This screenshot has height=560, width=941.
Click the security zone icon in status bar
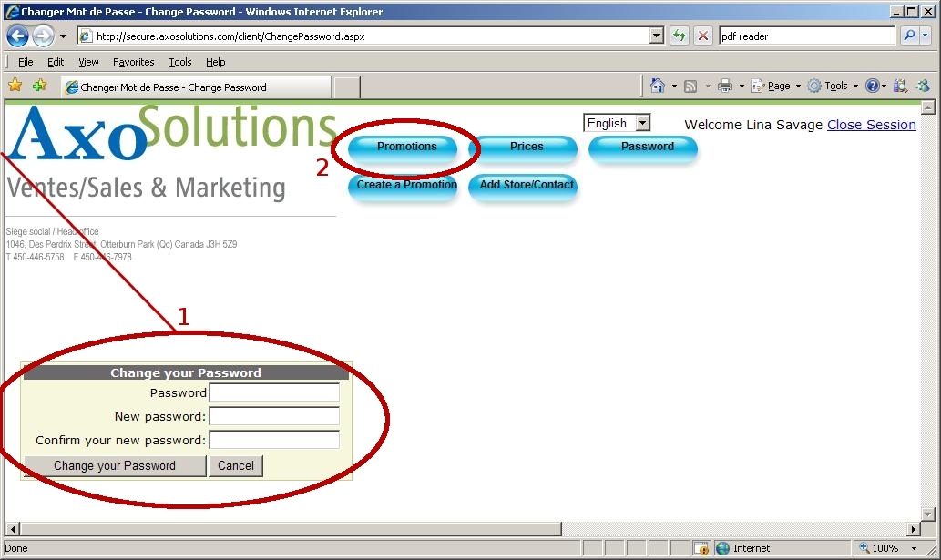click(x=722, y=548)
